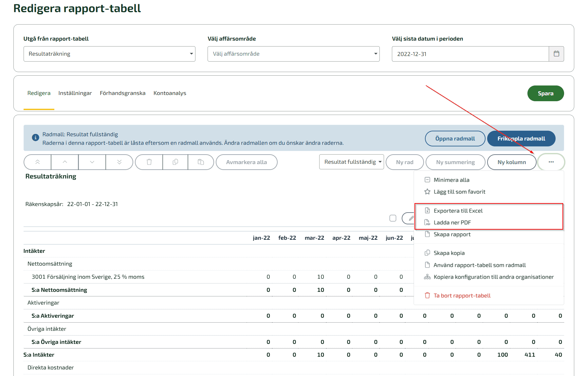Switch to the Inställningar tab

coord(75,93)
